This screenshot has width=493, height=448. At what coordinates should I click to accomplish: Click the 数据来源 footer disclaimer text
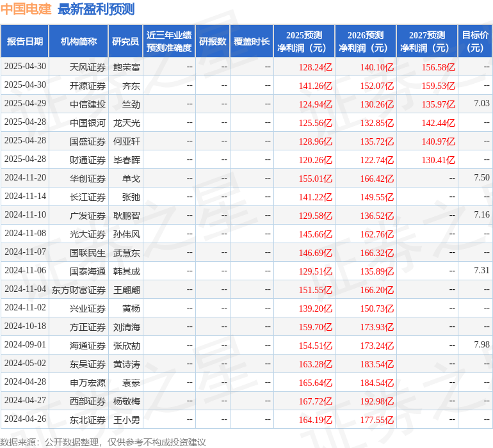click(x=103, y=442)
